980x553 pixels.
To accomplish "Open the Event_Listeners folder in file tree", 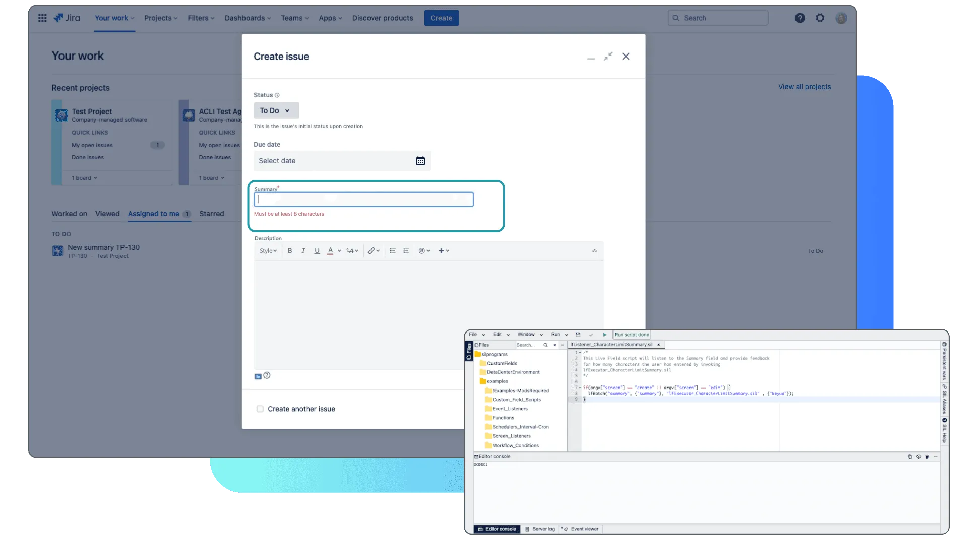I will [510, 409].
